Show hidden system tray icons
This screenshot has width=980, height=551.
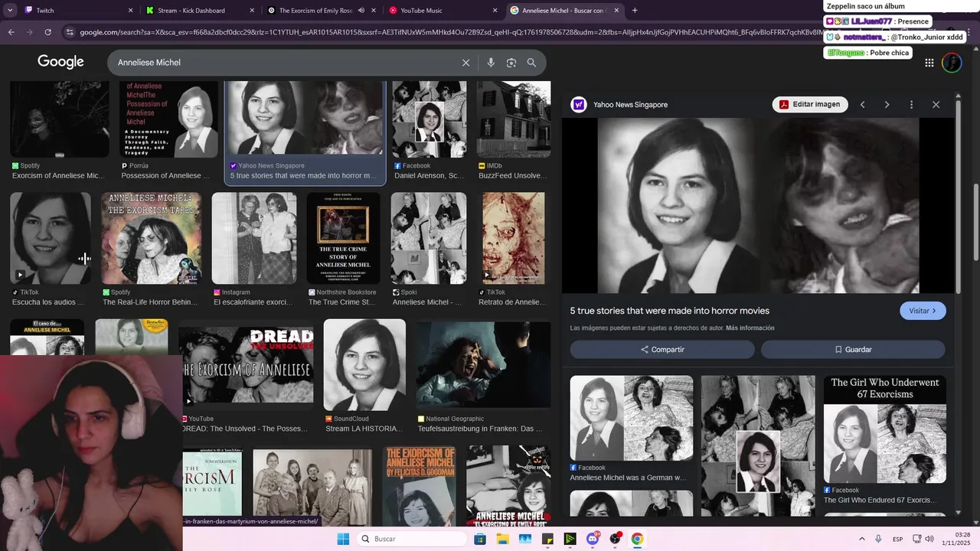click(862, 539)
